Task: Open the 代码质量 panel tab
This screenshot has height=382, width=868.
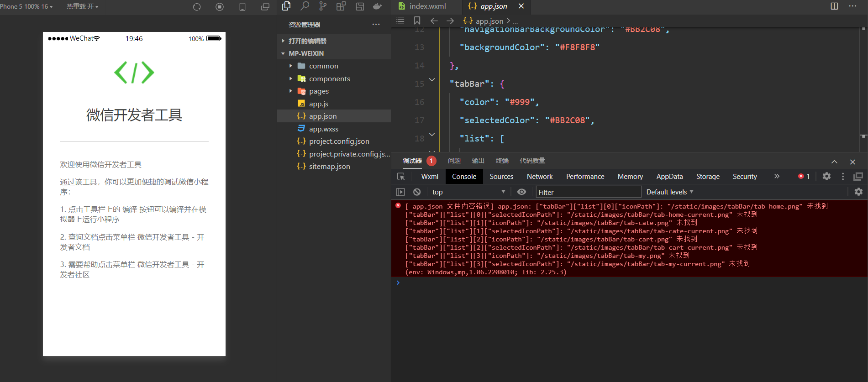Action: pos(532,161)
